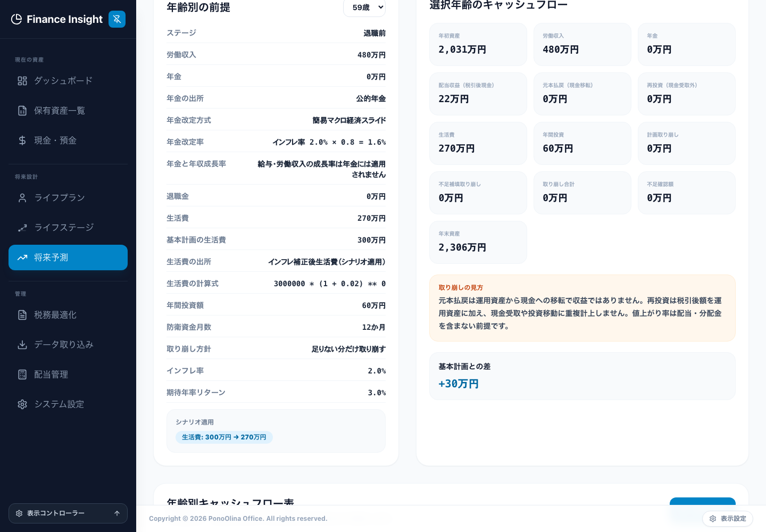Screen dimensions: 766x532
Task: Expand the 表示コントローラー panel arrow
Action: pyautogui.click(x=117, y=513)
